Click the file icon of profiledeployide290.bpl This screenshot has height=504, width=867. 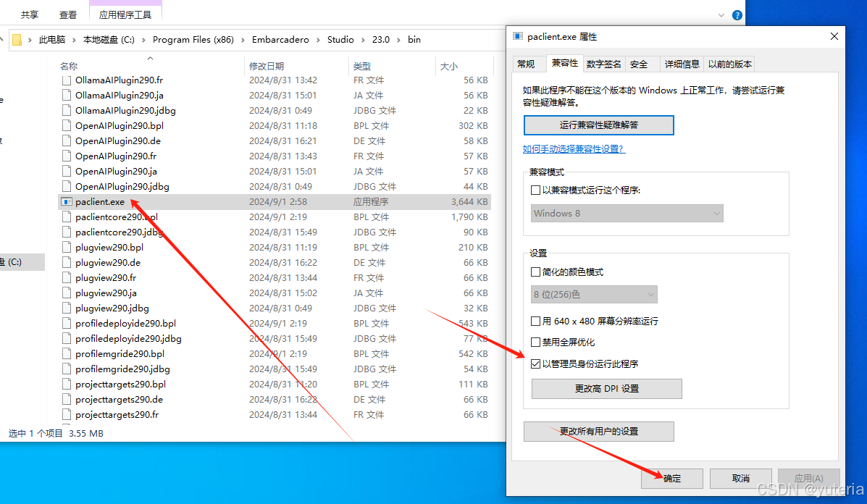67,323
